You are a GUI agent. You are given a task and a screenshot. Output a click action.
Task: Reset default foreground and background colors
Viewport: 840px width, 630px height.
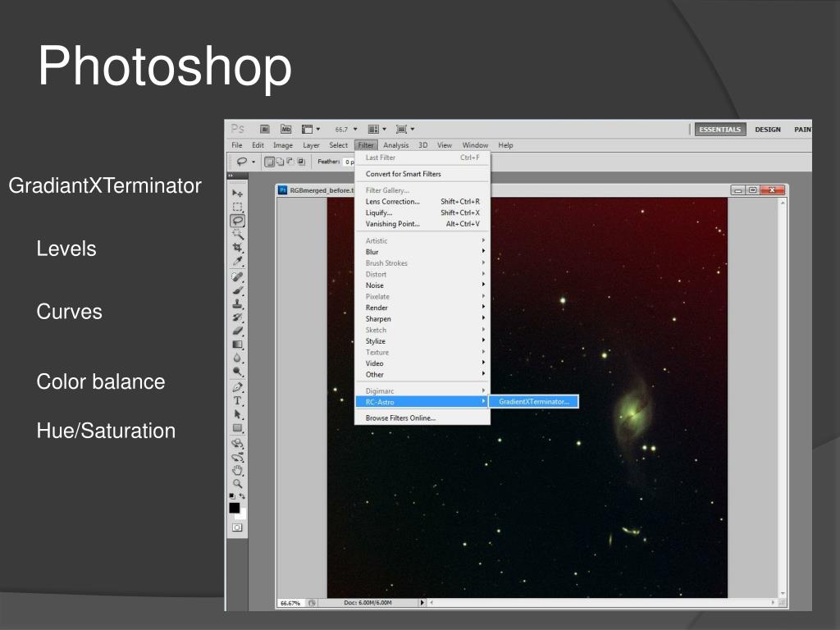coord(232,496)
